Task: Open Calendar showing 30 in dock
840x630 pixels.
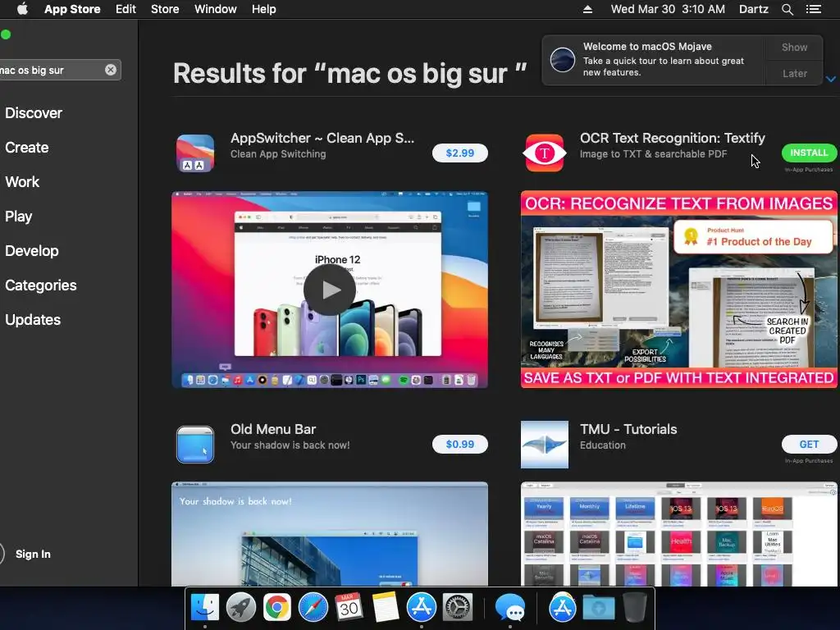Action: [349, 608]
